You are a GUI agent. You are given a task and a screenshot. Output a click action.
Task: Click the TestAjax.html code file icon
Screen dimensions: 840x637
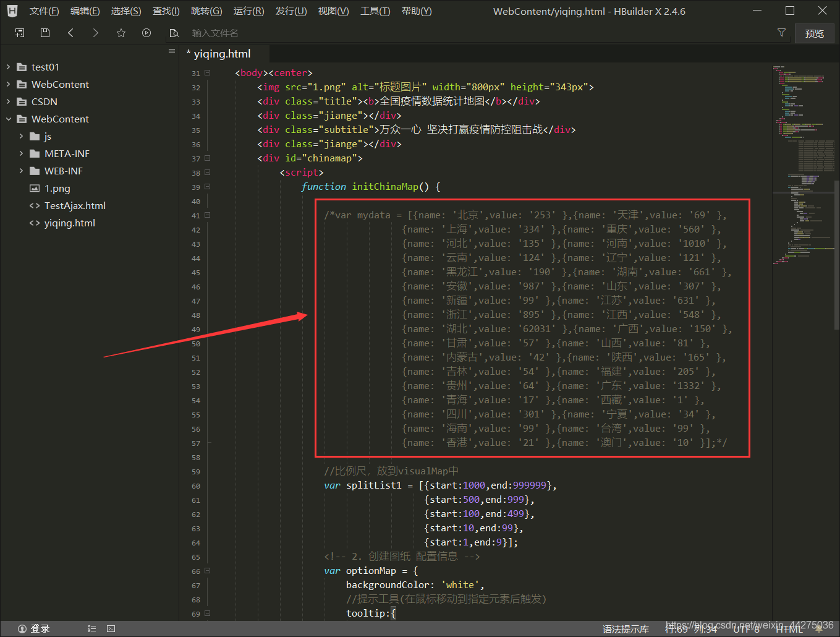pyautogui.click(x=35, y=205)
